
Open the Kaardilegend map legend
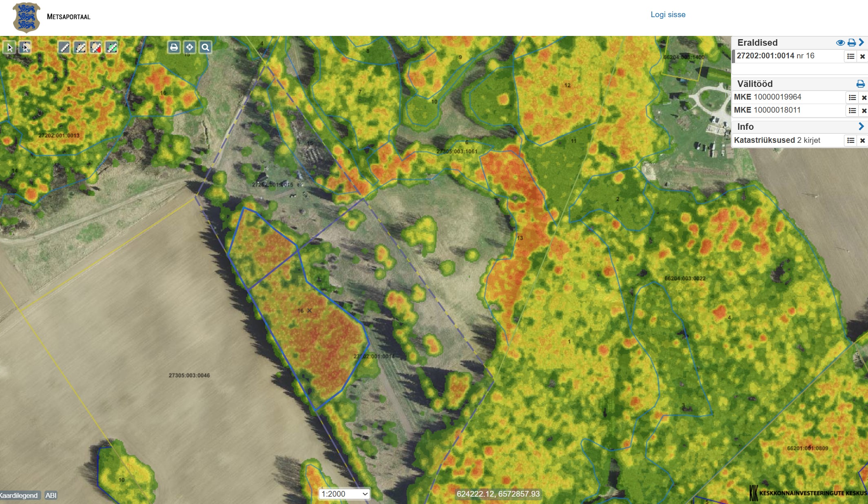(x=19, y=495)
